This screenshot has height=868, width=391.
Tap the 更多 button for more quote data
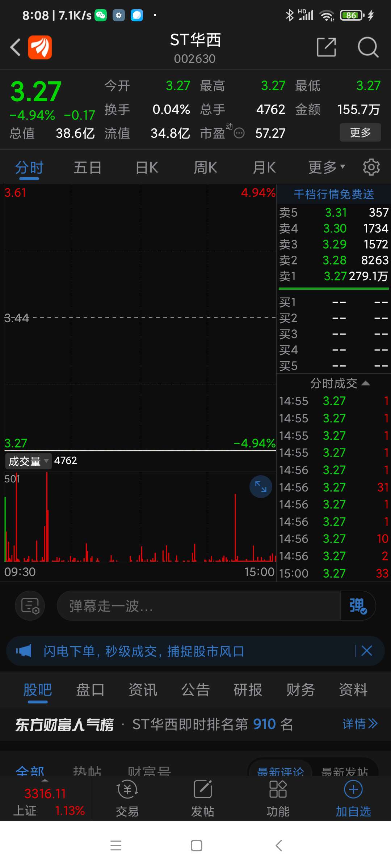[360, 132]
